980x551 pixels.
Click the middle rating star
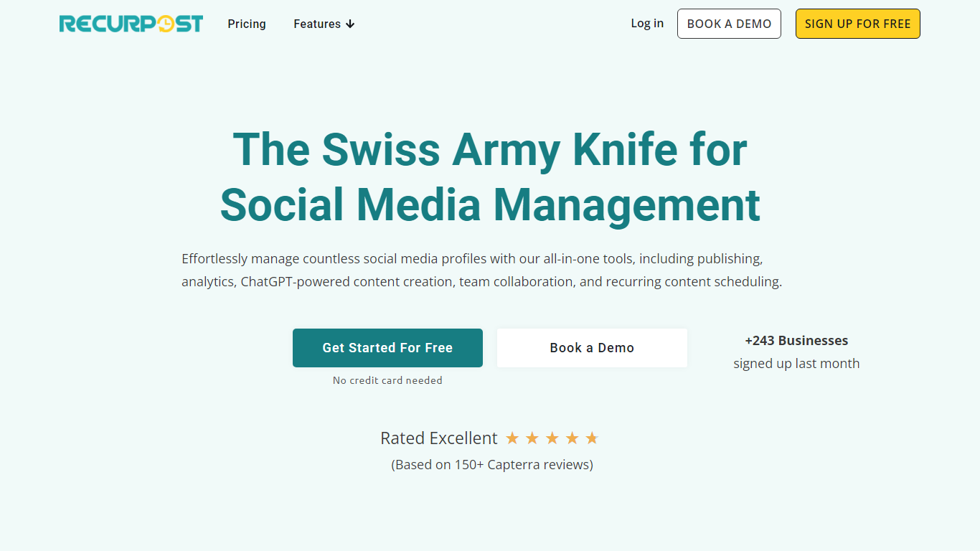(552, 438)
